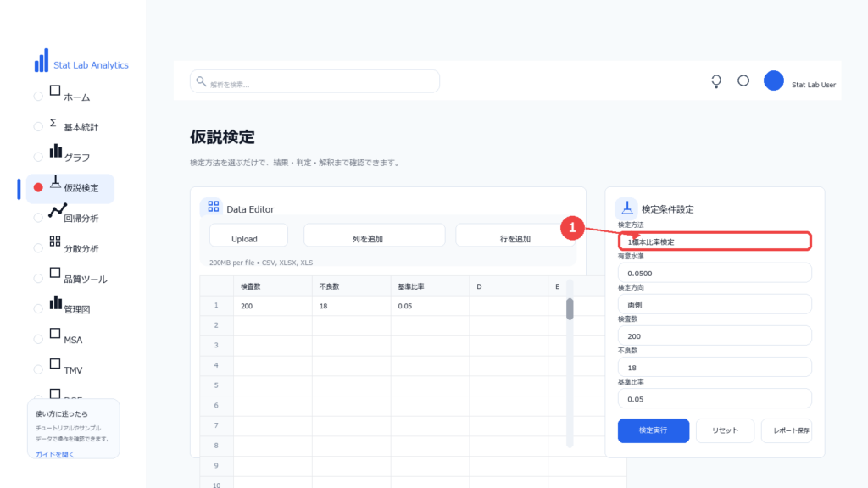Screen dimensions: 868x488
Task: Open the ホーム sidebar icon
Action: click(x=55, y=91)
